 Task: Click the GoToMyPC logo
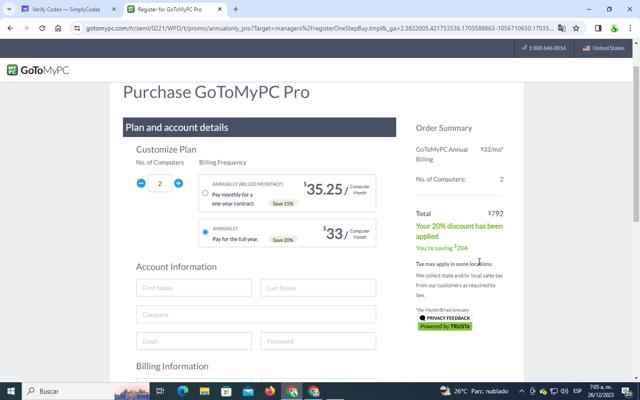(38, 70)
